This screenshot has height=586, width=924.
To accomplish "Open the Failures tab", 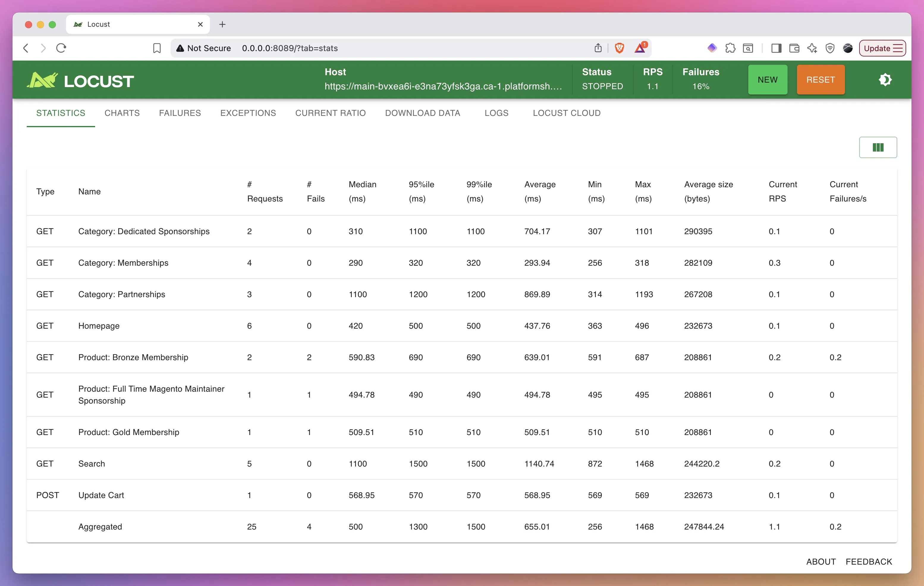I will pyautogui.click(x=180, y=113).
